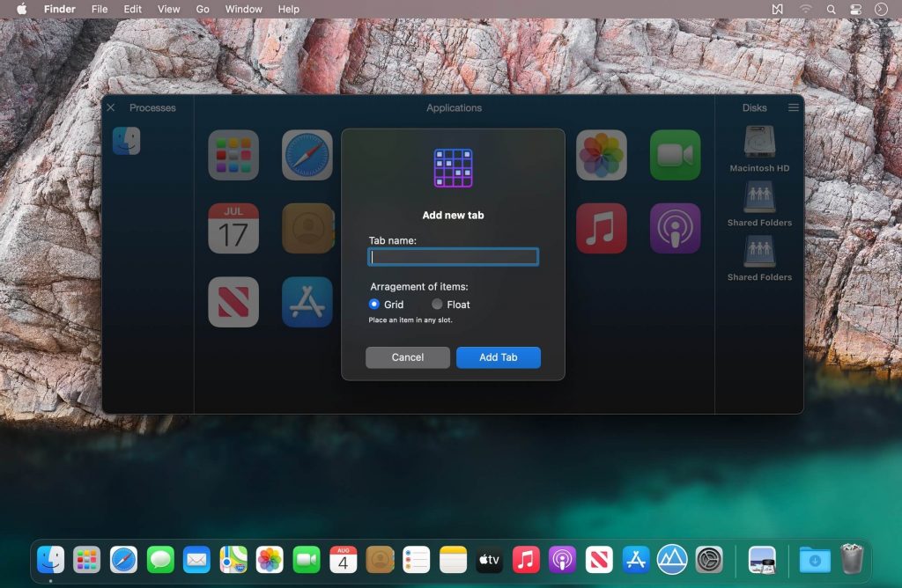Open the Window menu
Screen dimensions: 902x588
click(243, 9)
